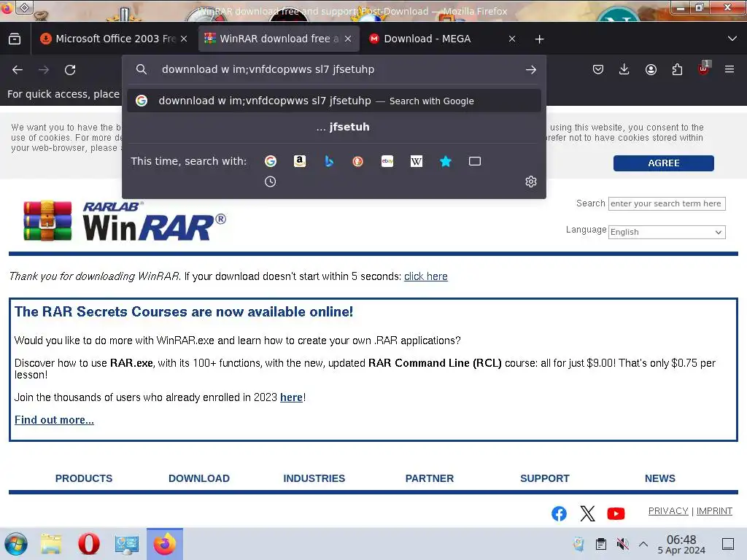Visit the WinRAR Facebook page icon

(x=560, y=513)
